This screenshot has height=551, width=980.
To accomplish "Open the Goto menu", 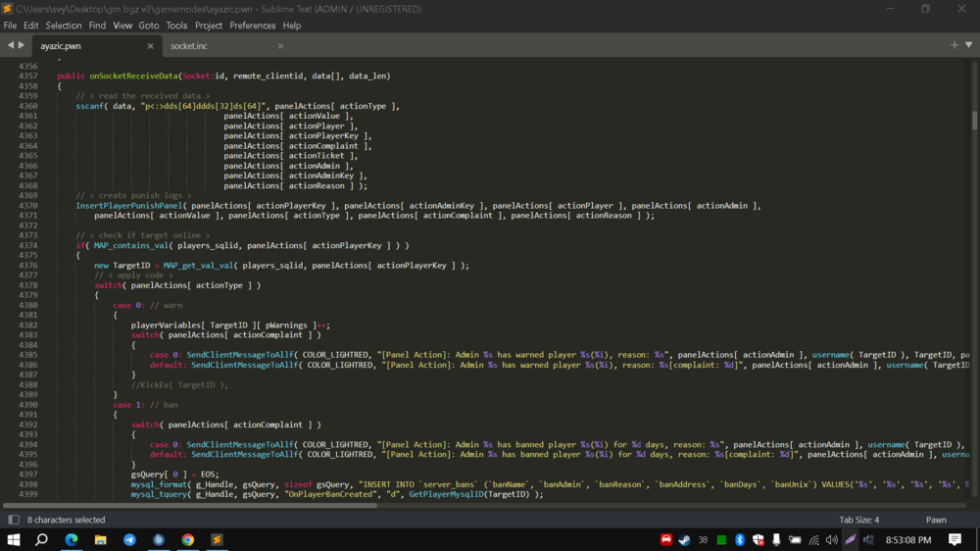I will (149, 25).
